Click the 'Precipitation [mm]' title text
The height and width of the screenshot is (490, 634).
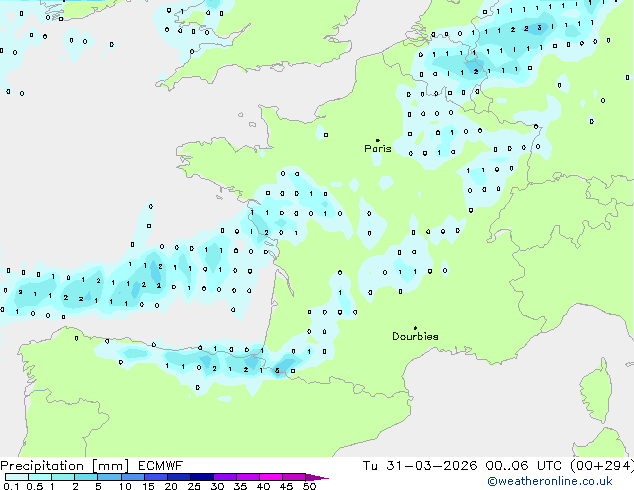point(64,466)
